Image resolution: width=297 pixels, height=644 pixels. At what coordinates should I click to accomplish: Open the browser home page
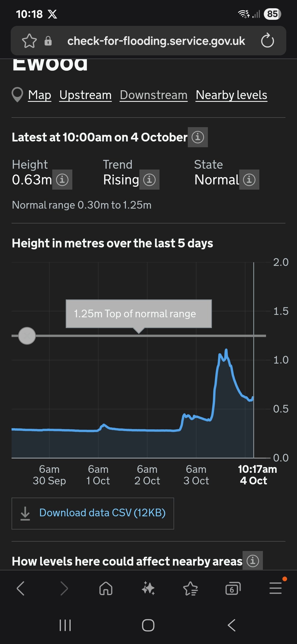click(x=106, y=588)
